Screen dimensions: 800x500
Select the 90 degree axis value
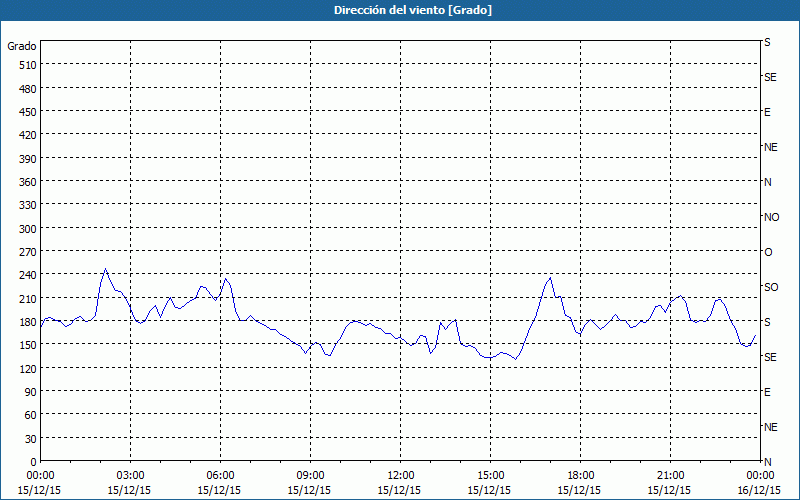[31, 392]
